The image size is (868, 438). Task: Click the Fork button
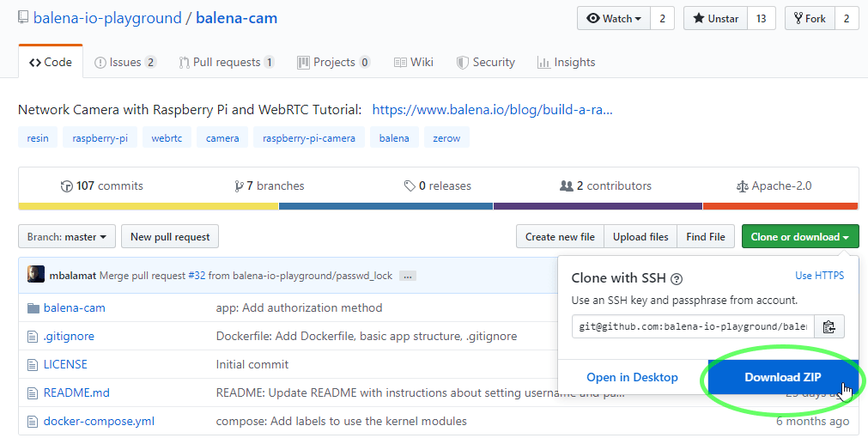(810, 19)
